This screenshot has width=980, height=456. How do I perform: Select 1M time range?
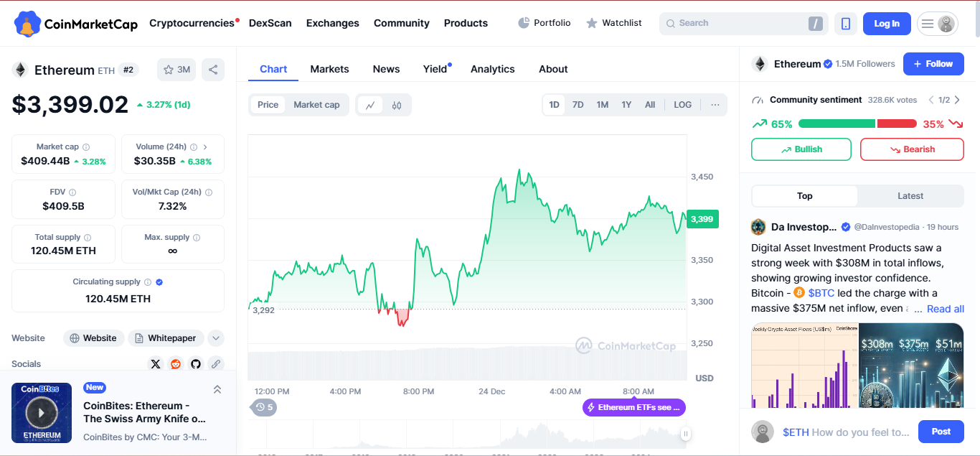coord(603,105)
